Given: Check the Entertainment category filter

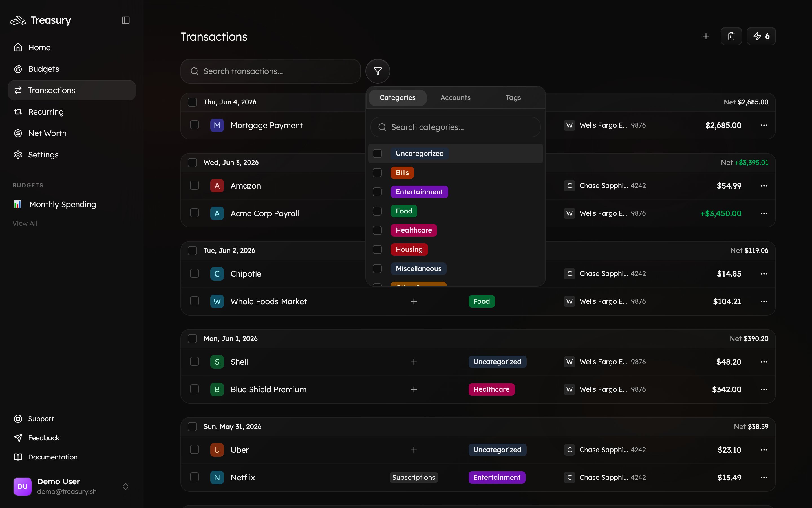Looking at the screenshot, I should [x=377, y=192].
